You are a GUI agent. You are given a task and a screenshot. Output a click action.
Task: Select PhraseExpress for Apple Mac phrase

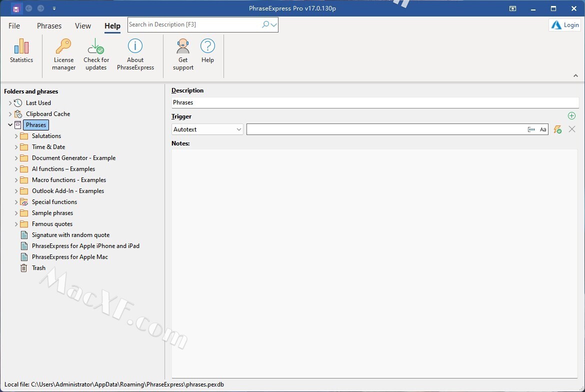point(70,257)
